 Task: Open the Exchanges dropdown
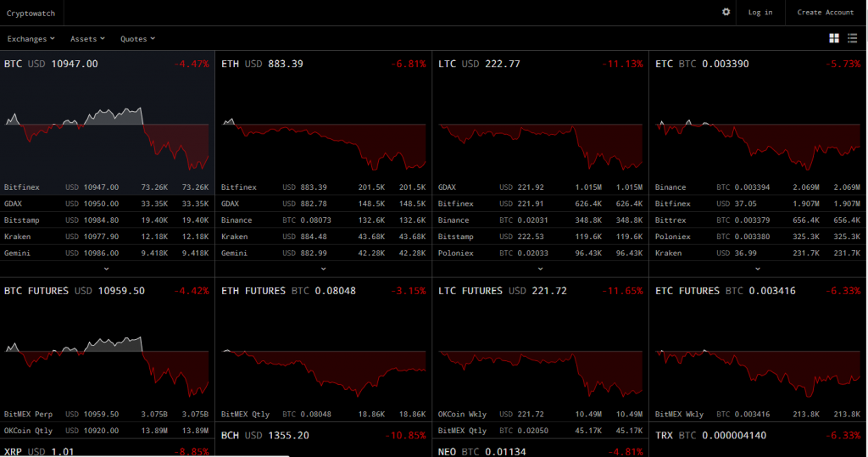(31, 39)
